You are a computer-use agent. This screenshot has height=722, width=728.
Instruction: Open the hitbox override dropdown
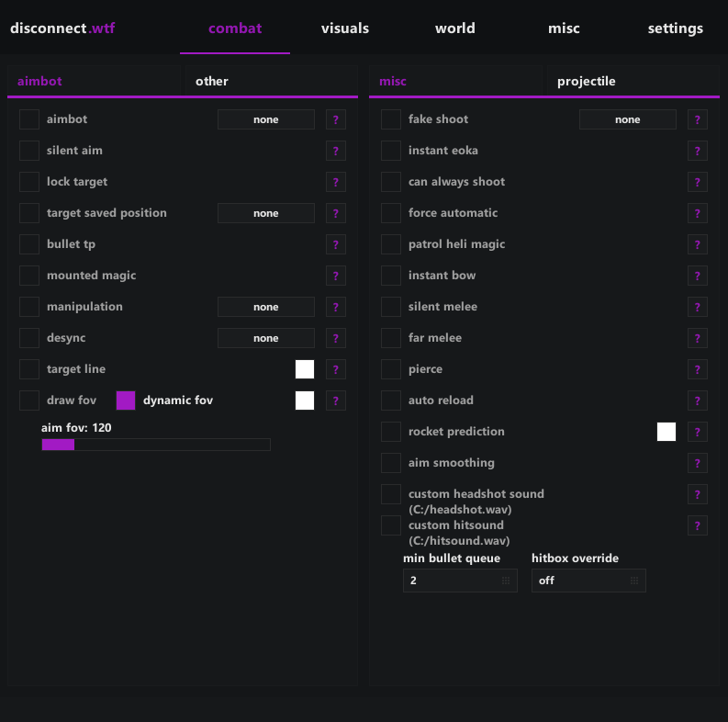click(x=588, y=581)
